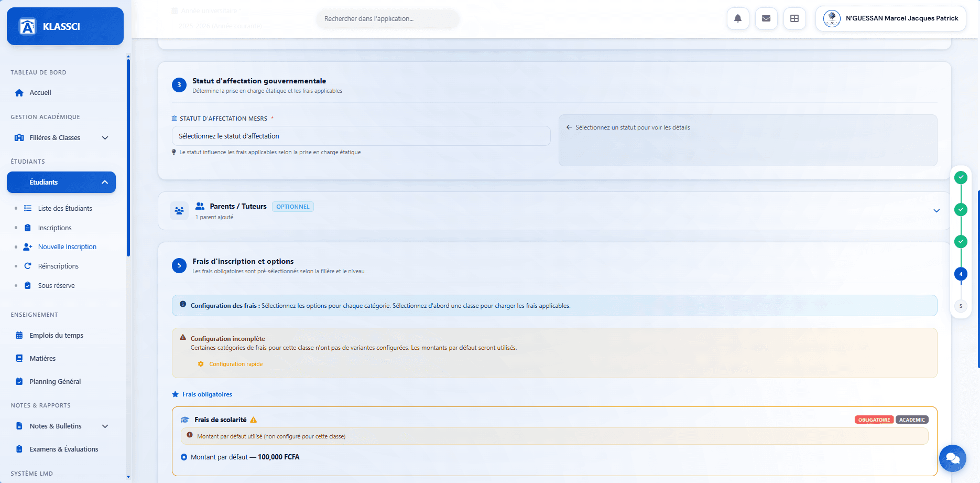
Task: Click Configuration rapide link
Action: (236, 364)
